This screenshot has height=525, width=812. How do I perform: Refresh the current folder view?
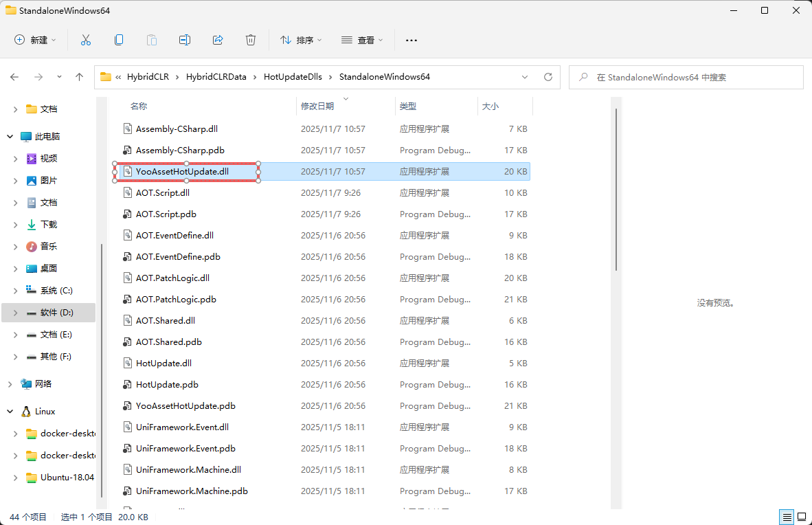[x=548, y=77]
